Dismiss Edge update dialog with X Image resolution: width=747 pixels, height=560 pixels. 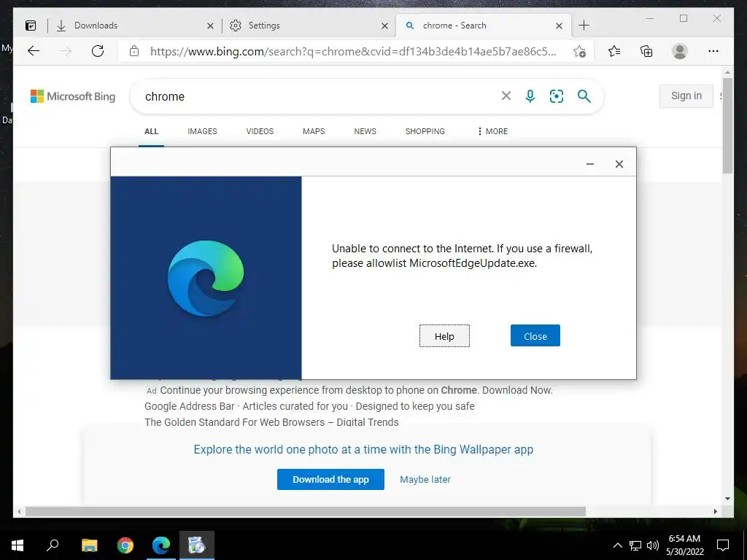point(619,164)
